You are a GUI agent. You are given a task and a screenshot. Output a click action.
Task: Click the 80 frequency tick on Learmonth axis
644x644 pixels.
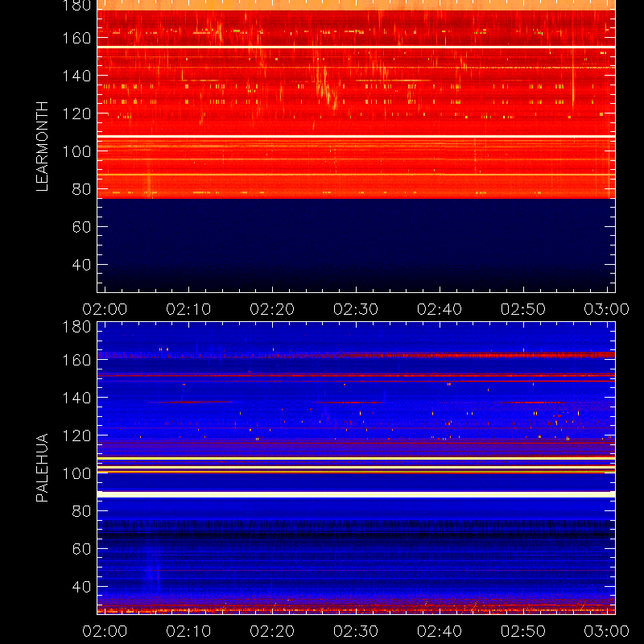point(82,189)
